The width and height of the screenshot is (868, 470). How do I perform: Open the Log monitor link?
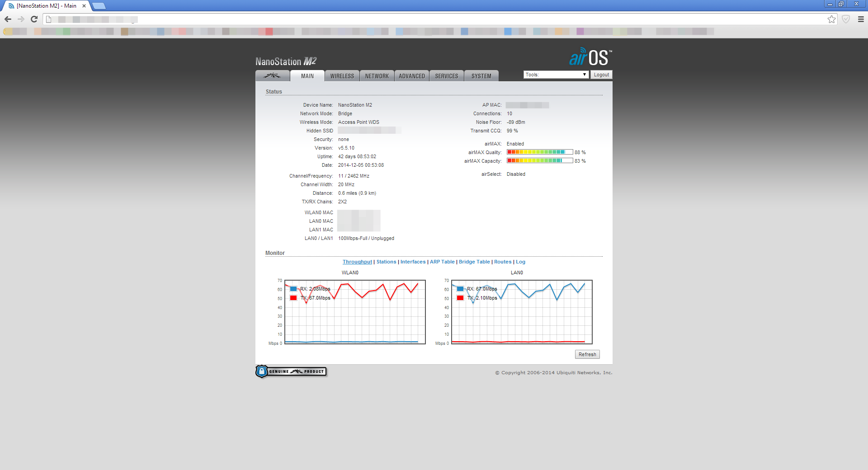[x=521, y=262]
